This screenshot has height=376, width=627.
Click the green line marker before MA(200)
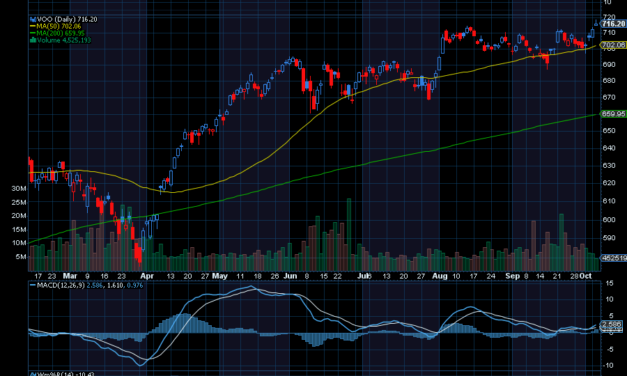click(33, 34)
